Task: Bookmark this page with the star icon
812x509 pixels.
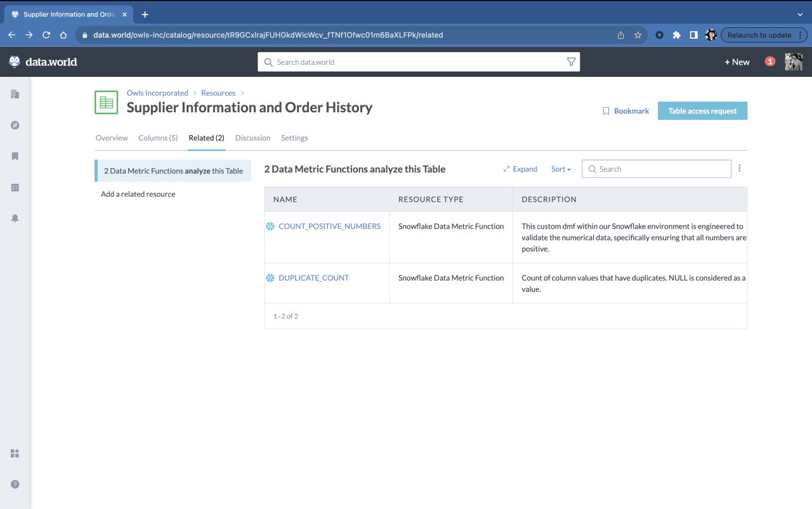Action: coord(638,35)
